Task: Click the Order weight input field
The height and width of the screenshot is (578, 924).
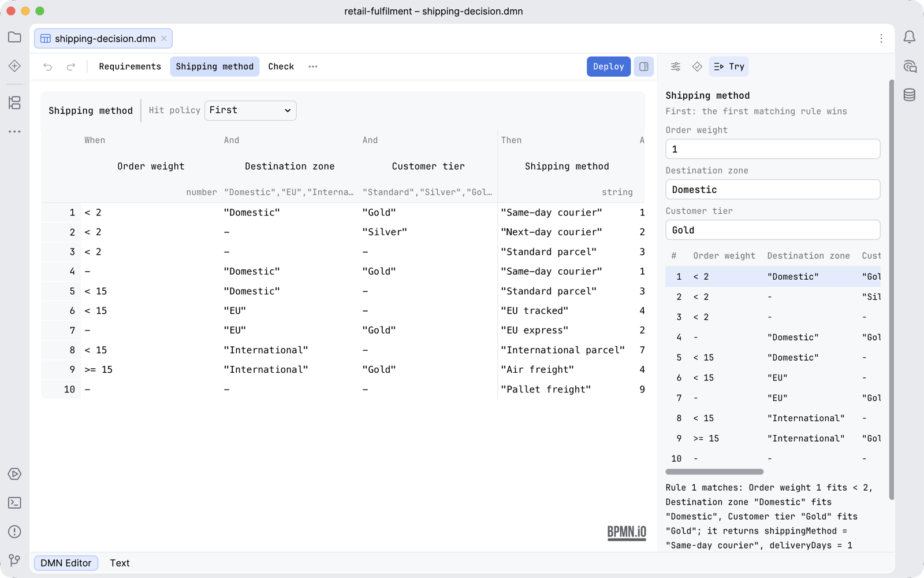Action: 773,149
